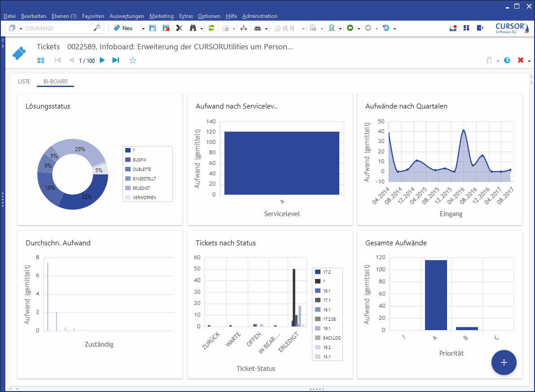The width and height of the screenshot is (535, 392).
Task: Click the Neu button
Action: coord(123,28)
